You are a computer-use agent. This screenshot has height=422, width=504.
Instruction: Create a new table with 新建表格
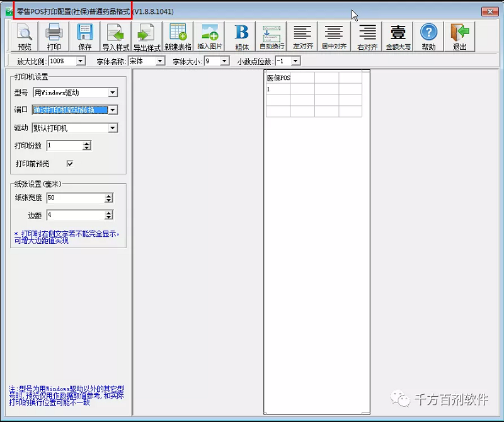[178, 37]
